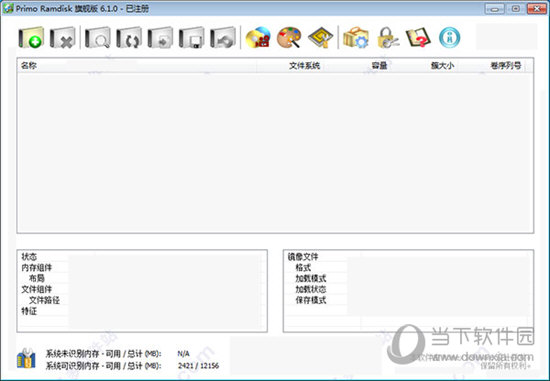Click the memory chip icon in toolbar
This screenshot has width=550, height=381.
[320, 38]
